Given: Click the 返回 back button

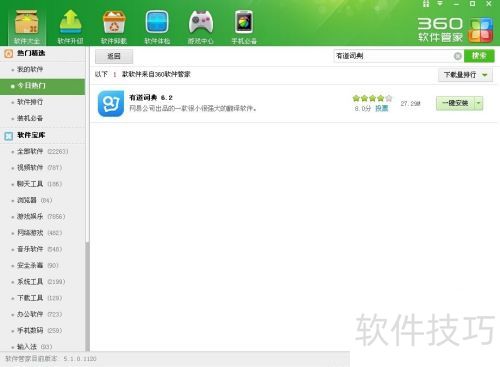Looking at the screenshot, I should [x=114, y=56].
